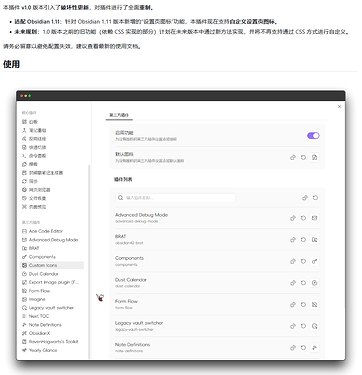Reset the default icon with its circular arrow

tap(303, 157)
